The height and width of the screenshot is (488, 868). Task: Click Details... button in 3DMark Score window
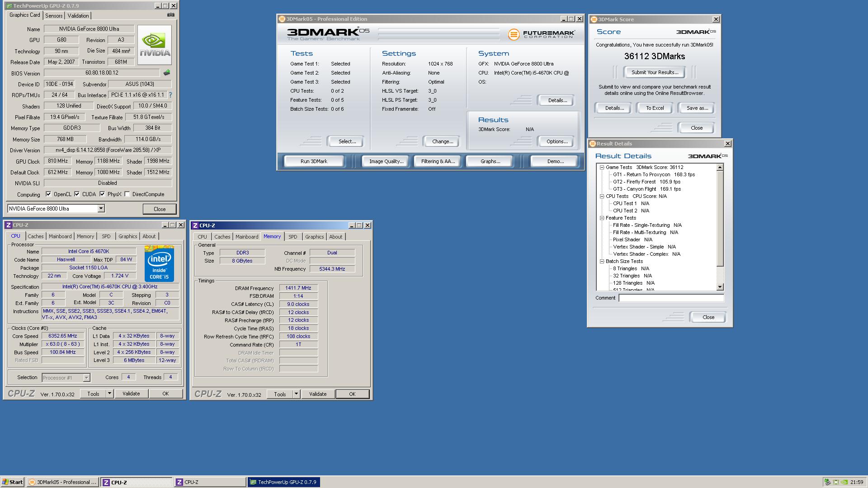pyautogui.click(x=614, y=108)
